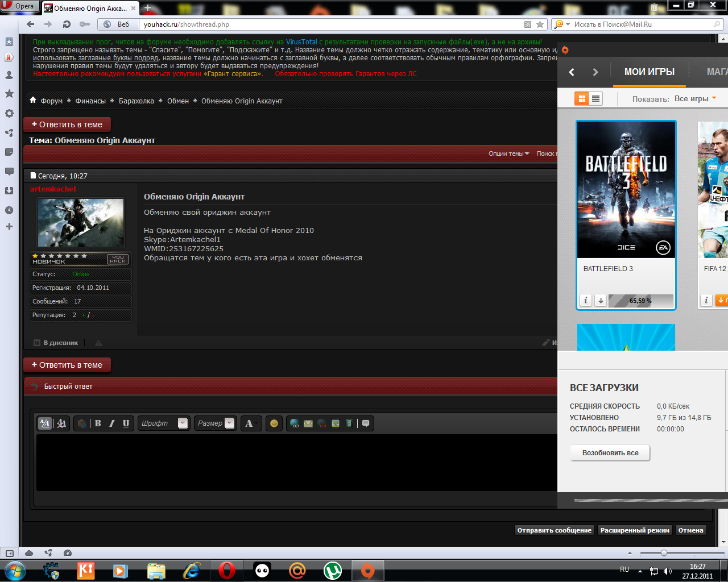
Task: Apply italic formatting in quick reply
Action: pos(111,423)
